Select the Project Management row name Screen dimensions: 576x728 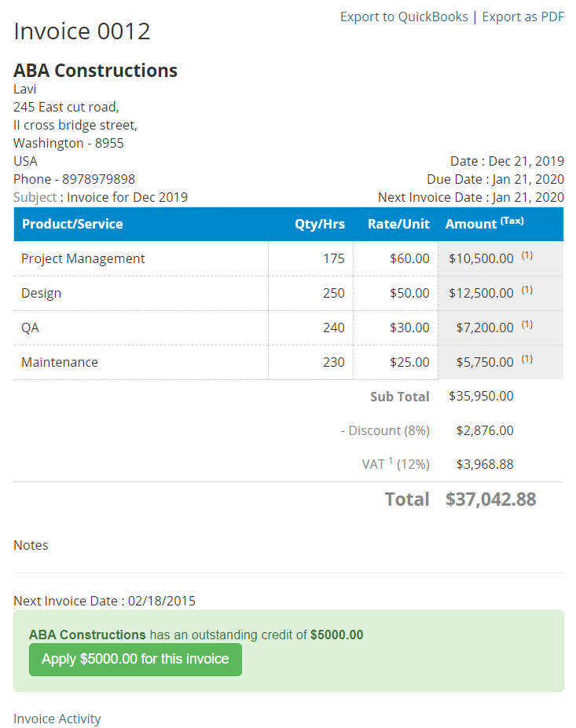tap(83, 258)
